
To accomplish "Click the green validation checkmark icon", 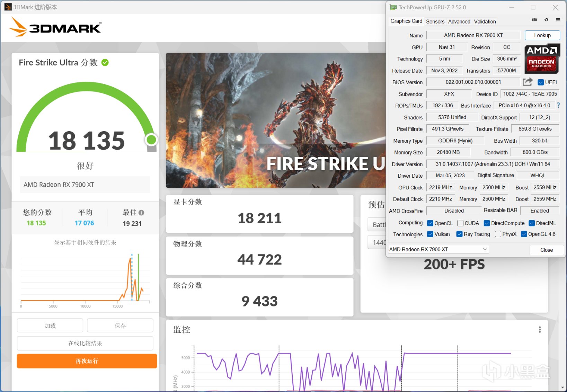I will tap(105, 62).
